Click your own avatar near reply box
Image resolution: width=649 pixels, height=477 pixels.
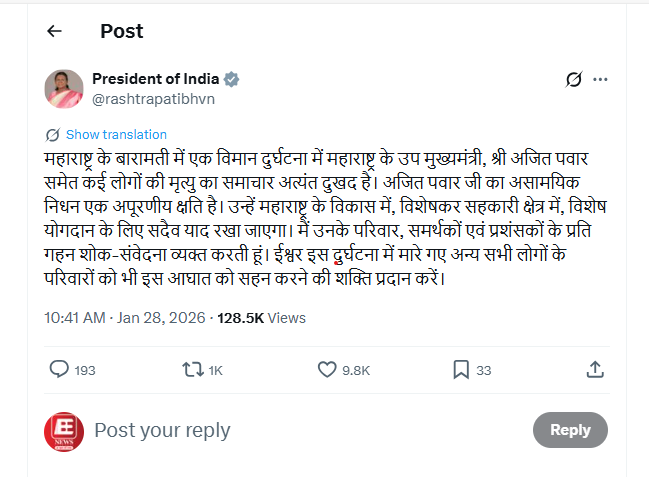63,431
